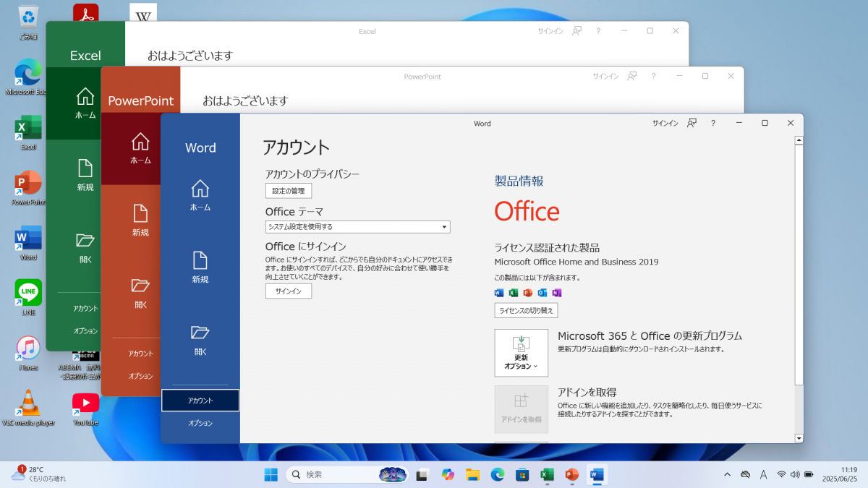Screen dimensions: 868x488
Task: Select the Word desktop shortcut
Action: 28,242
